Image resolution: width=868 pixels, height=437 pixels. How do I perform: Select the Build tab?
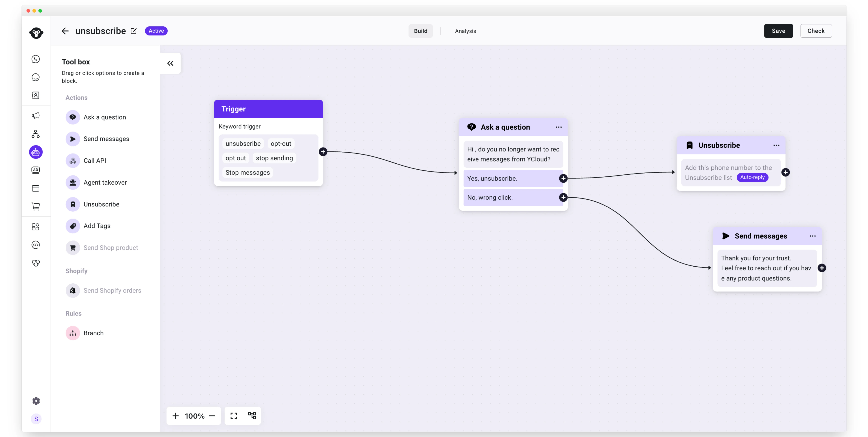point(421,31)
